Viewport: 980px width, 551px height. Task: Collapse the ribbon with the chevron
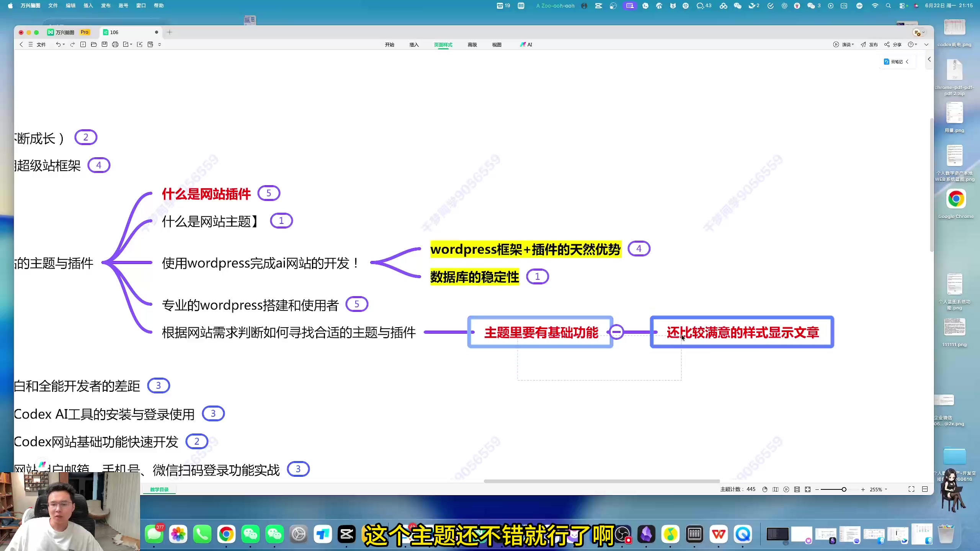click(926, 44)
